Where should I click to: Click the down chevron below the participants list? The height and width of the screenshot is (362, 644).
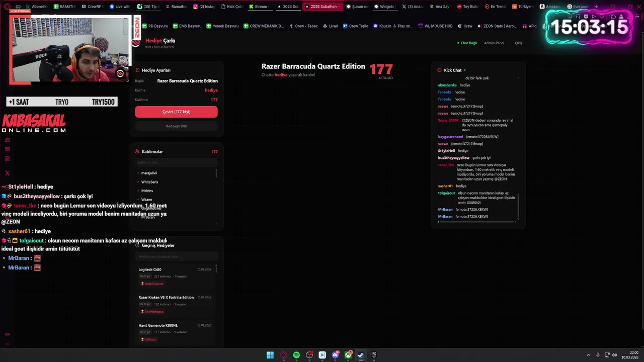216,222
